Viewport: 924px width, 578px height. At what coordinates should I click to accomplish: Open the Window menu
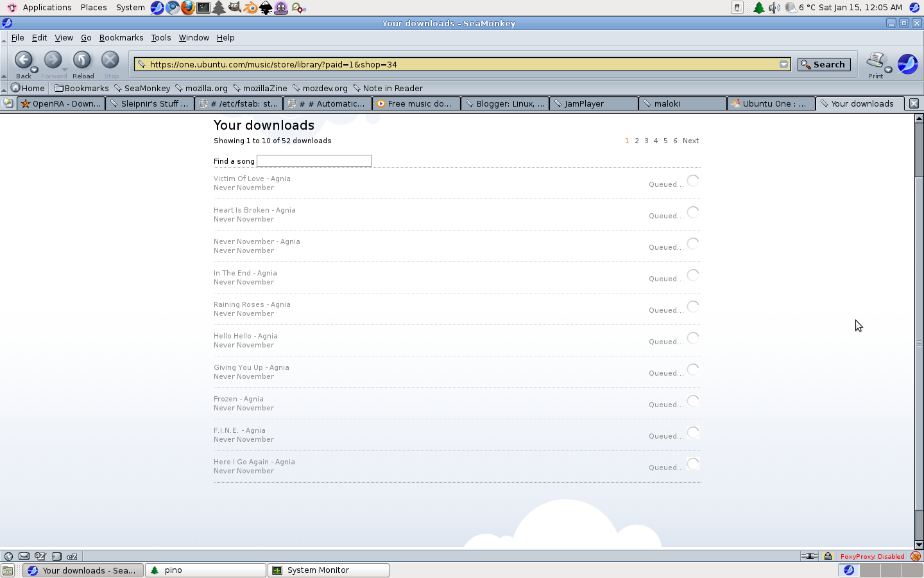(194, 38)
